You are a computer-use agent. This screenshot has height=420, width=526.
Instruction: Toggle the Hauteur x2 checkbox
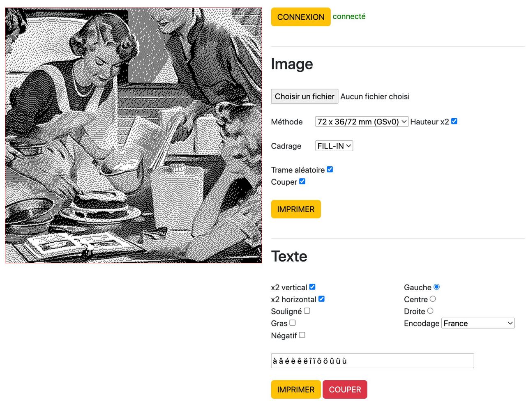(454, 121)
